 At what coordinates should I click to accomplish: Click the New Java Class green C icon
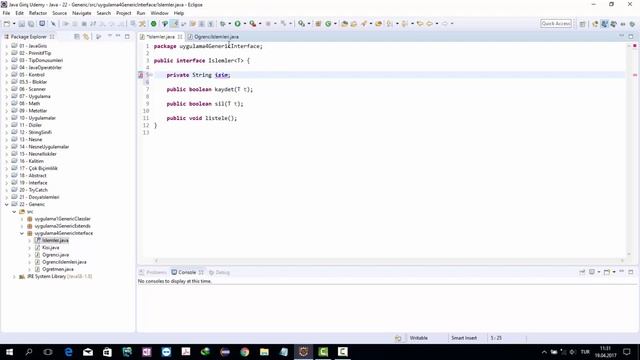328,24
